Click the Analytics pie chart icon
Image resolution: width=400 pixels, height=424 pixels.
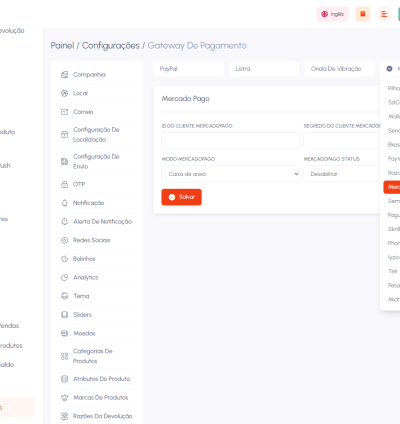[x=65, y=278]
